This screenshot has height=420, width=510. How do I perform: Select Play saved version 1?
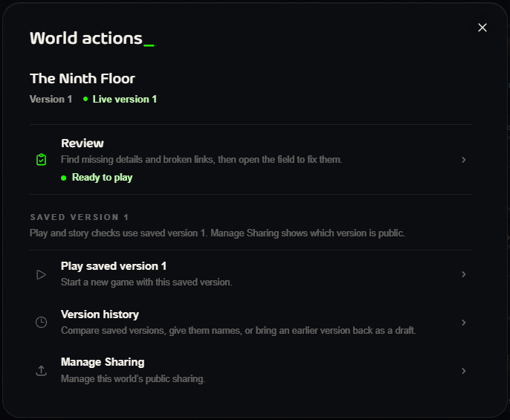[251, 274]
